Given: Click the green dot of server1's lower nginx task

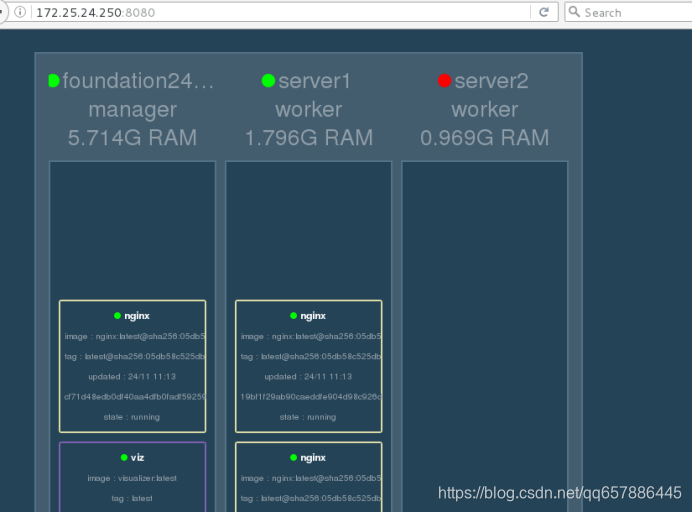Looking at the screenshot, I should 293,458.
